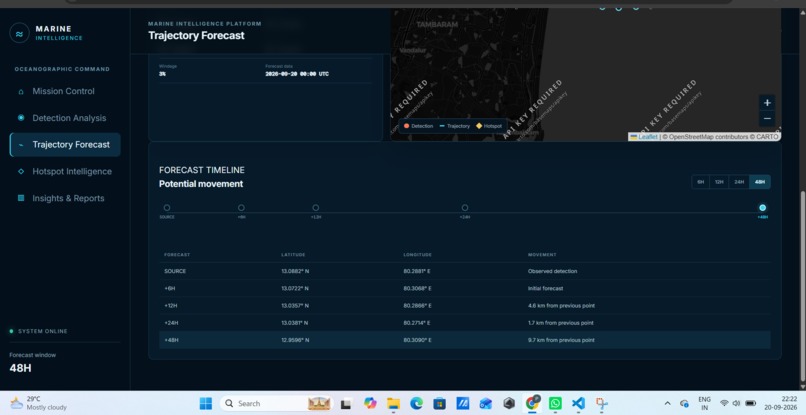Open Microsoft Store from the taskbar
This screenshot has width=806, height=415.
coord(439,403)
